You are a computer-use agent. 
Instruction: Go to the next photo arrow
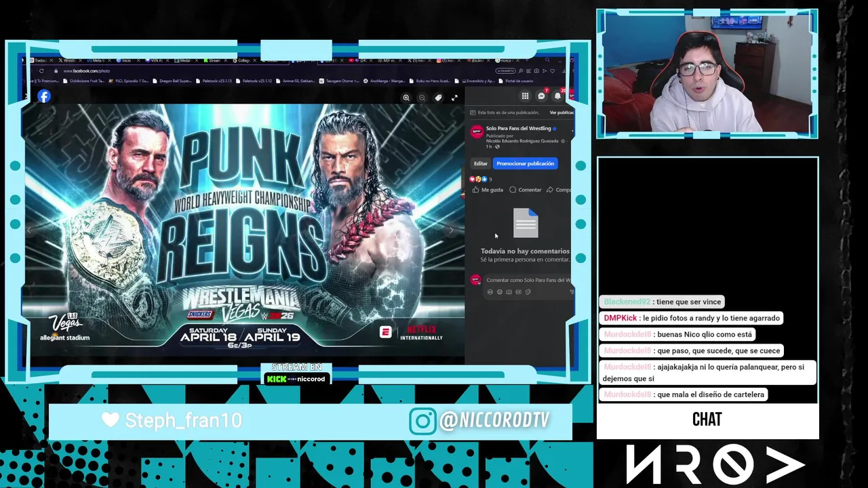(451, 230)
